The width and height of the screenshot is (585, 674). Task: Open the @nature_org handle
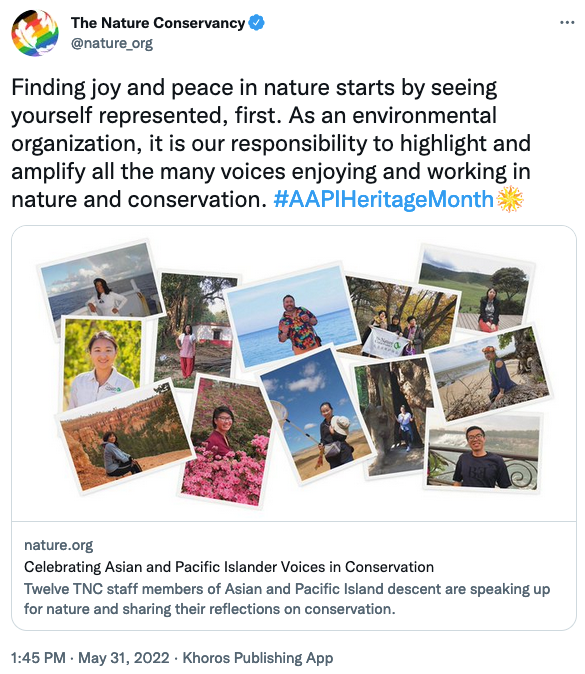pos(112,43)
